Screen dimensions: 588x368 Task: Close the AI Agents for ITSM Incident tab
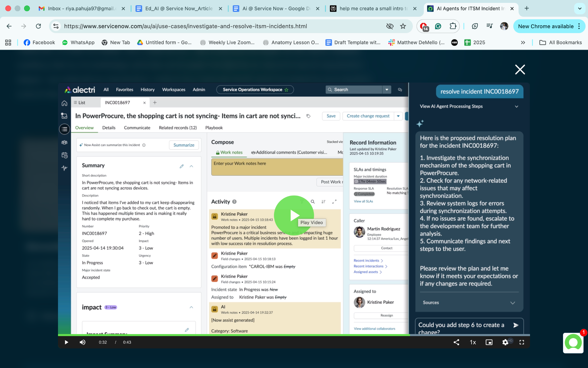coord(512,9)
